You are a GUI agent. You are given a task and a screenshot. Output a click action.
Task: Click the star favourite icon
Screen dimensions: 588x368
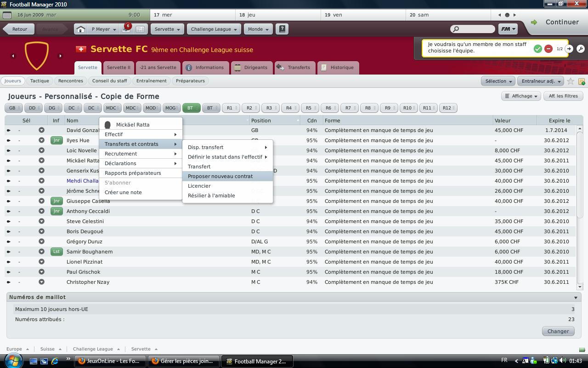(571, 81)
